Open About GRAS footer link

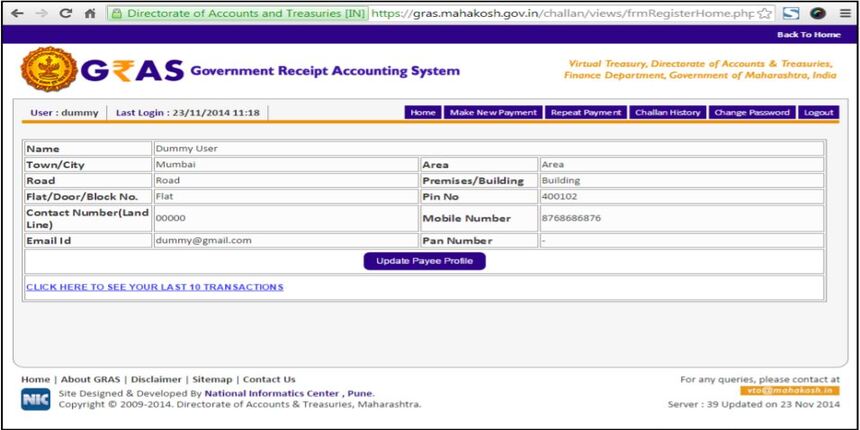pyautogui.click(x=90, y=379)
